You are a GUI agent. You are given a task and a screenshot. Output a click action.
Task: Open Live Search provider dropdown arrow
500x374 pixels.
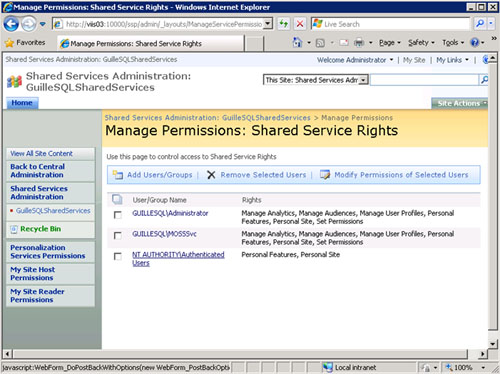point(491,24)
